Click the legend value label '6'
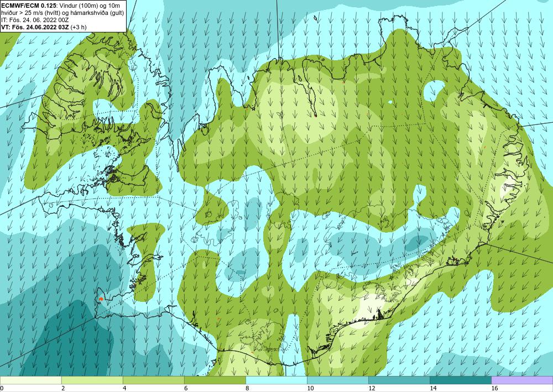The width and height of the screenshot is (553, 392). click(x=185, y=389)
